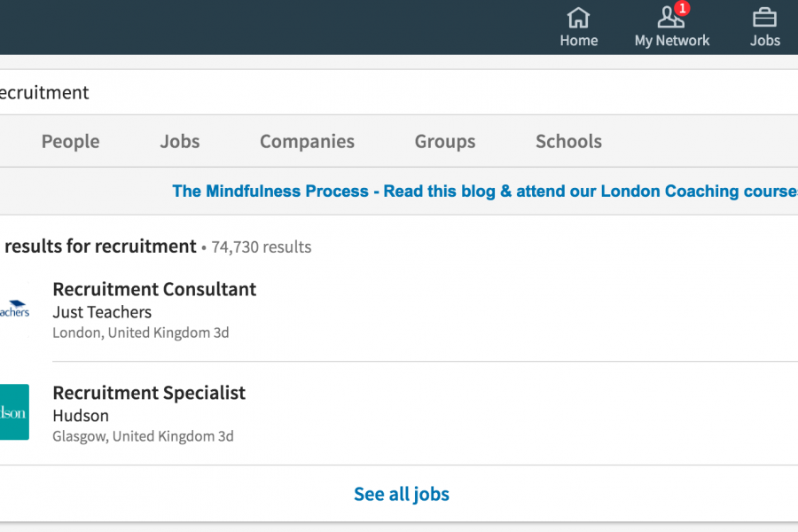Open the Schools search tab
Screen dimensions: 798x532
tap(568, 141)
